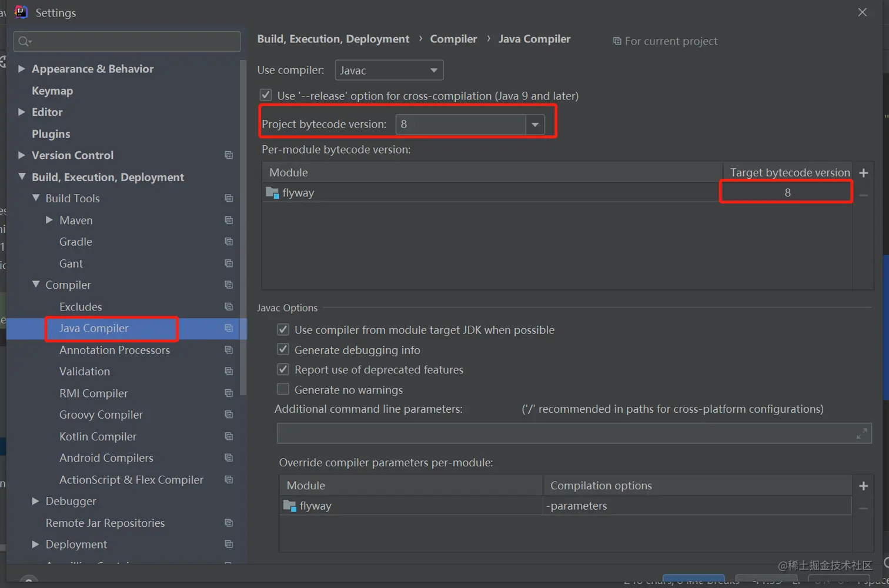Click into the Settings search field
Viewport: 889px width, 588px height.
[127, 41]
